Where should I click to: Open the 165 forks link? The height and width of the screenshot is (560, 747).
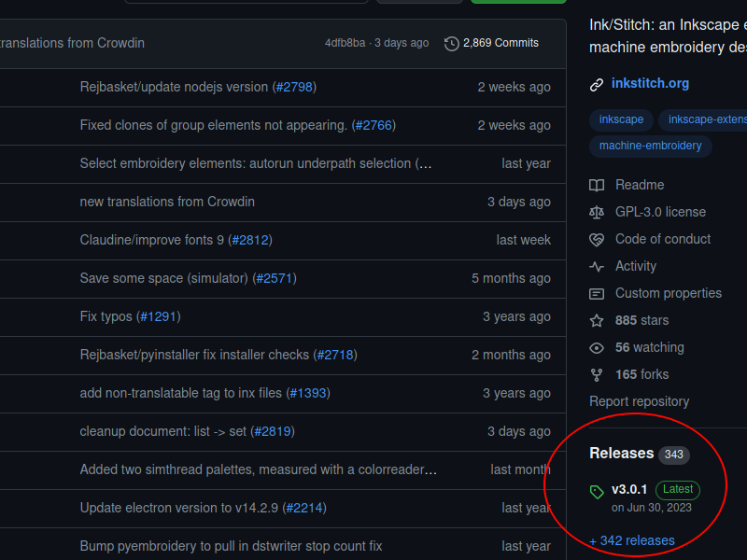point(641,375)
